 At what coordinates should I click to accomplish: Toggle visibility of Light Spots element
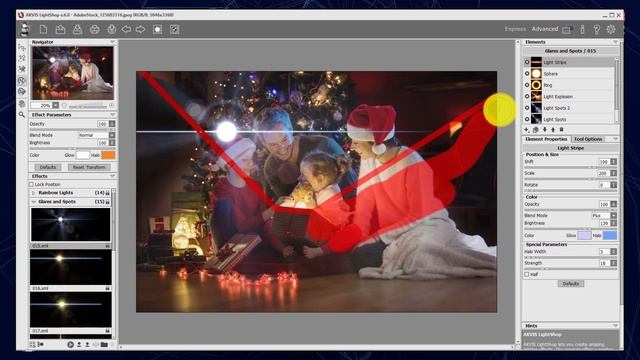click(x=527, y=119)
